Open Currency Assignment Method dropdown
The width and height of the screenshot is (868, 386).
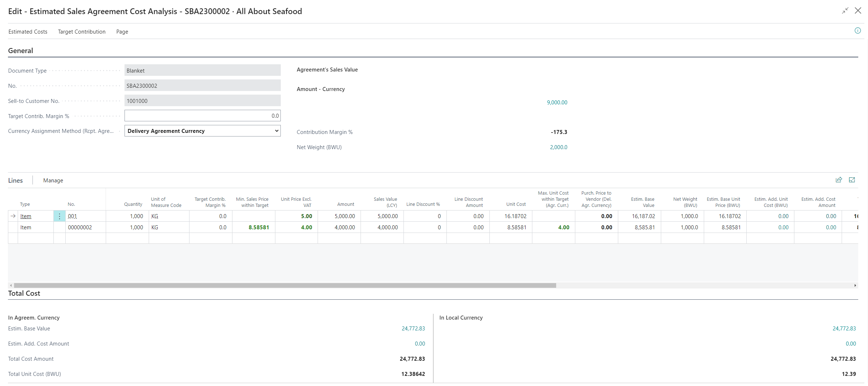pyautogui.click(x=202, y=131)
